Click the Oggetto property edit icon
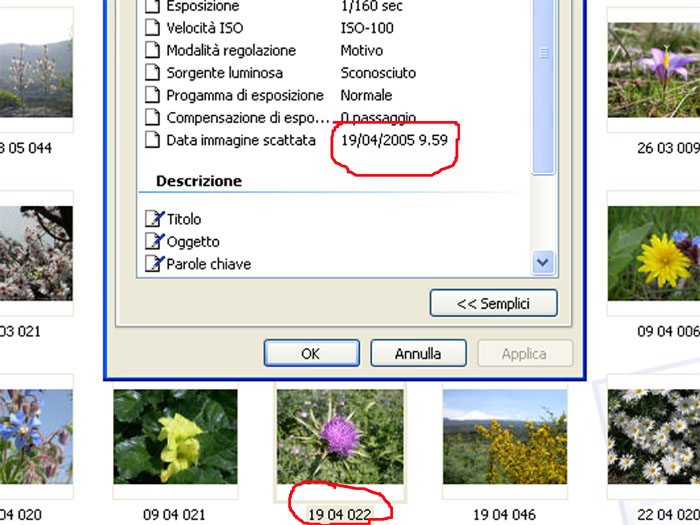Image resolution: width=700 pixels, height=525 pixels. [154, 242]
